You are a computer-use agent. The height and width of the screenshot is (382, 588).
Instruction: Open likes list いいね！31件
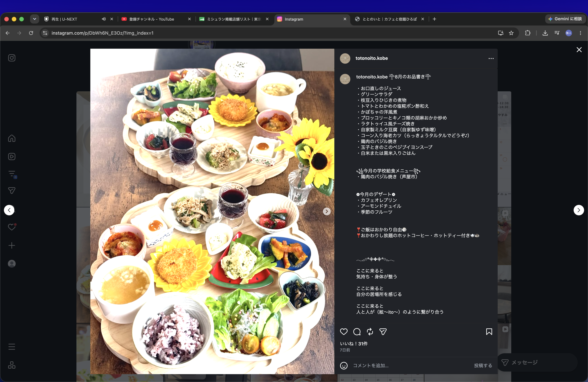coord(354,344)
